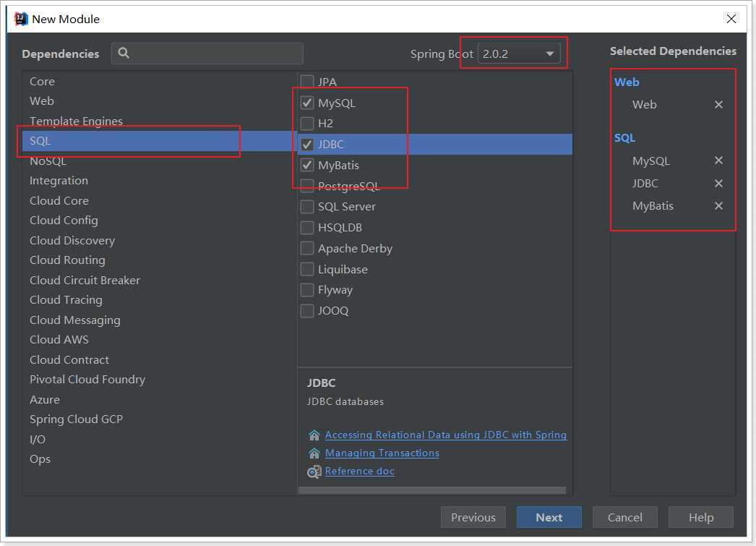Close the New Module dialog
The height and width of the screenshot is (546, 756).
click(x=731, y=19)
